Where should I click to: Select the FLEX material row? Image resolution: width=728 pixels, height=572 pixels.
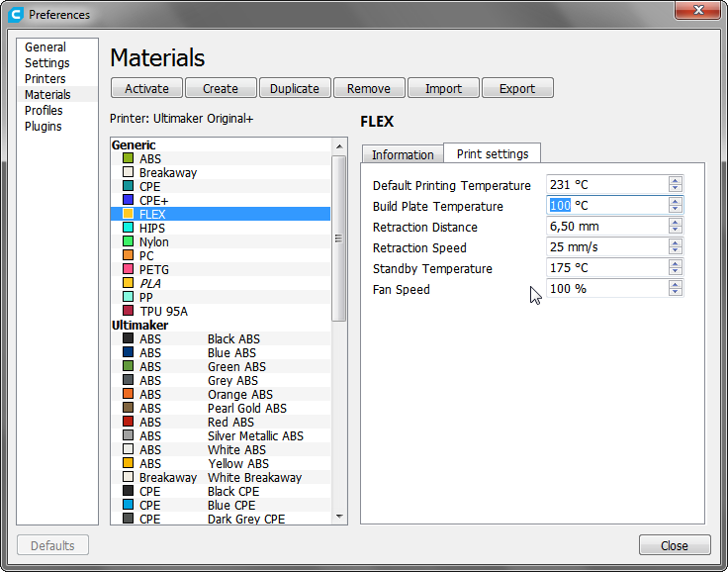(221, 214)
